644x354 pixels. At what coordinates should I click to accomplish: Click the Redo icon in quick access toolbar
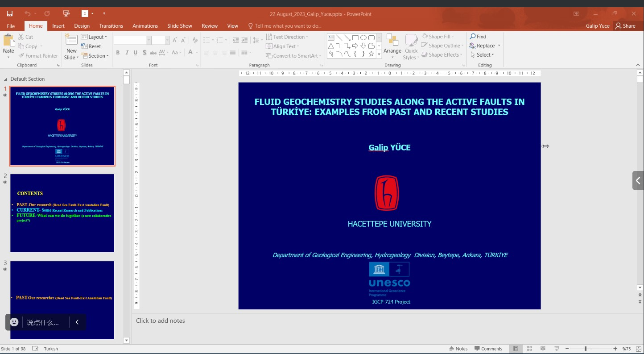click(47, 14)
